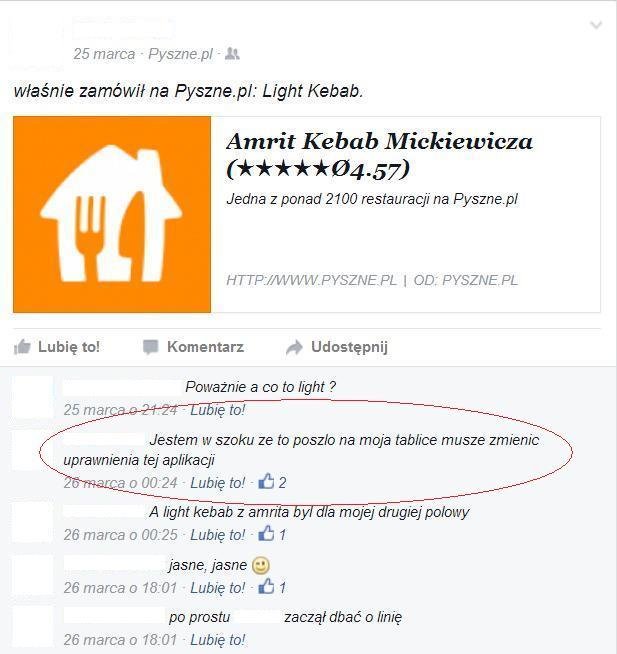Like the 'zaczął dbać o linię' comment
This screenshot has width=617, height=654.
[x=218, y=640]
